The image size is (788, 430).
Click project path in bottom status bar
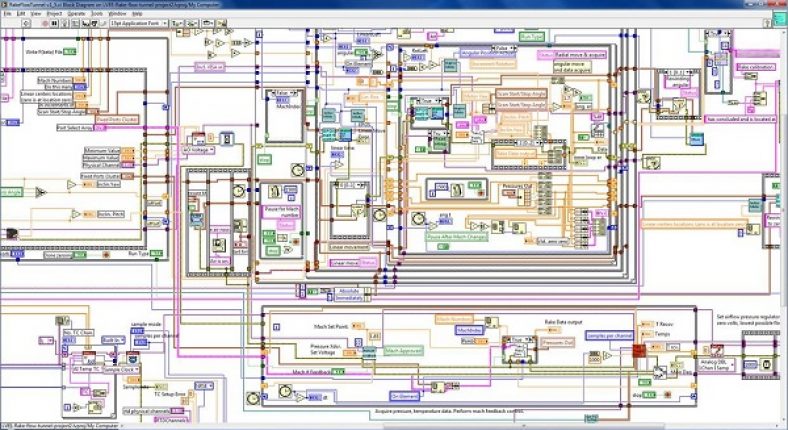click(59, 426)
